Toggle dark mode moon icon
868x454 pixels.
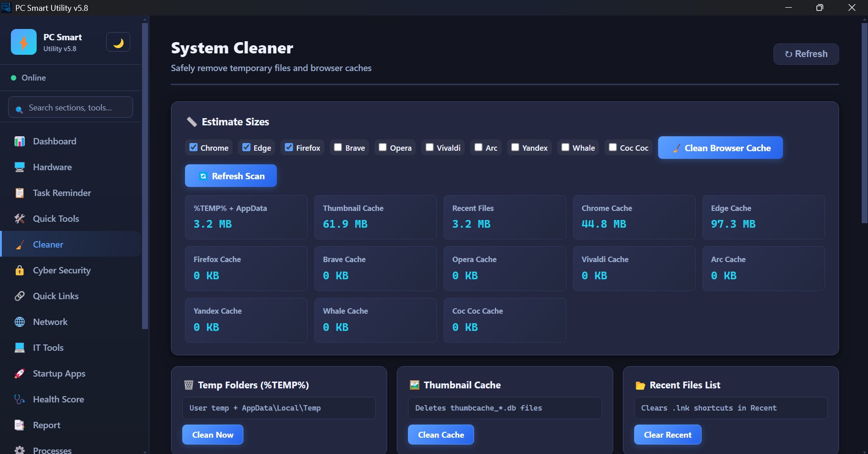tap(118, 42)
